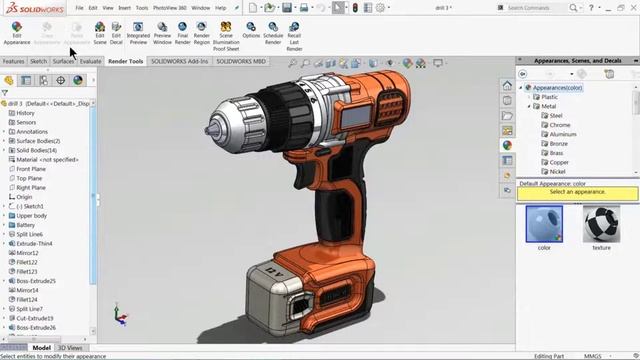Open the FeatureManager design tree tab
The width and height of the screenshot is (640, 360).
tap(9, 80)
